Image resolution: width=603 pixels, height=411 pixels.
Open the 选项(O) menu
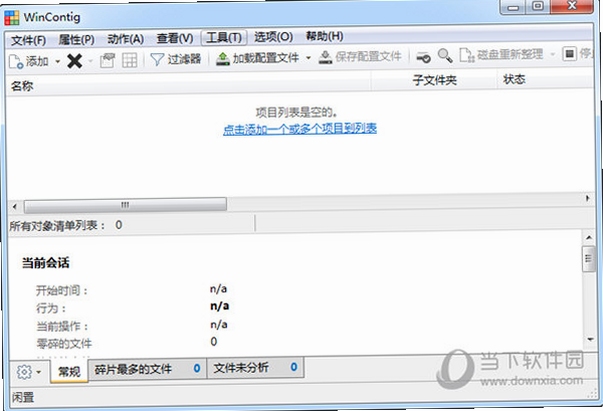tap(273, 37)
